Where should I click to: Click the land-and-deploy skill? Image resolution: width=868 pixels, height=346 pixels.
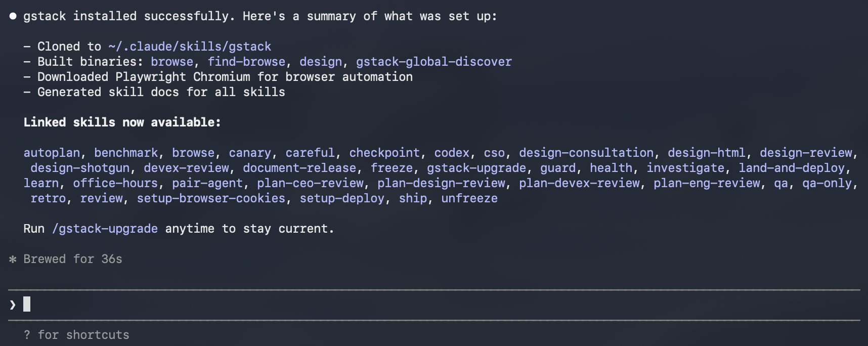(791, 168)
